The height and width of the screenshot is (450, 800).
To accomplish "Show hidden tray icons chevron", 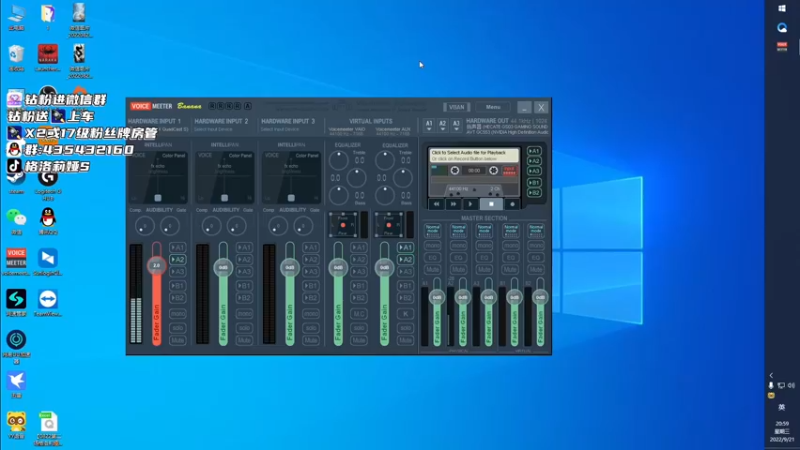I will [x=771, y=375].
